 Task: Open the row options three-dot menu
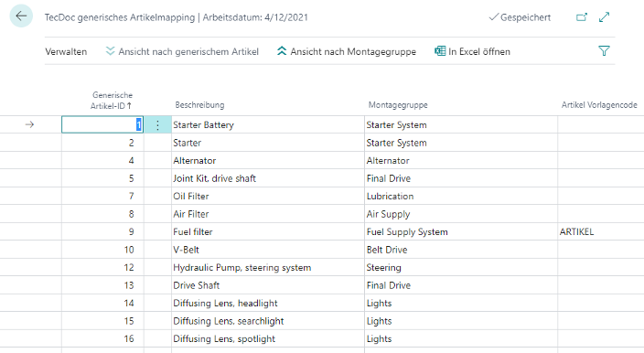click(x=157, y=124)
